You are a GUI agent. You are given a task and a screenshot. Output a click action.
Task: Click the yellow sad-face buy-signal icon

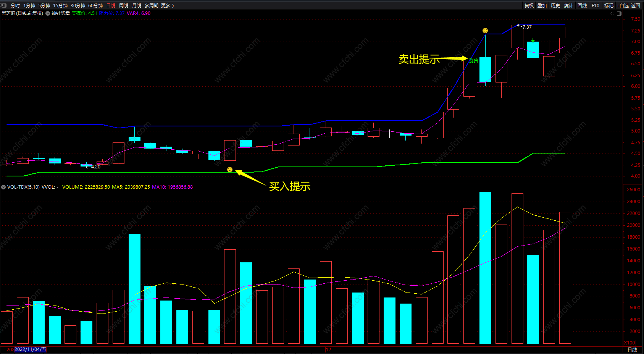(x=230, y=170)
